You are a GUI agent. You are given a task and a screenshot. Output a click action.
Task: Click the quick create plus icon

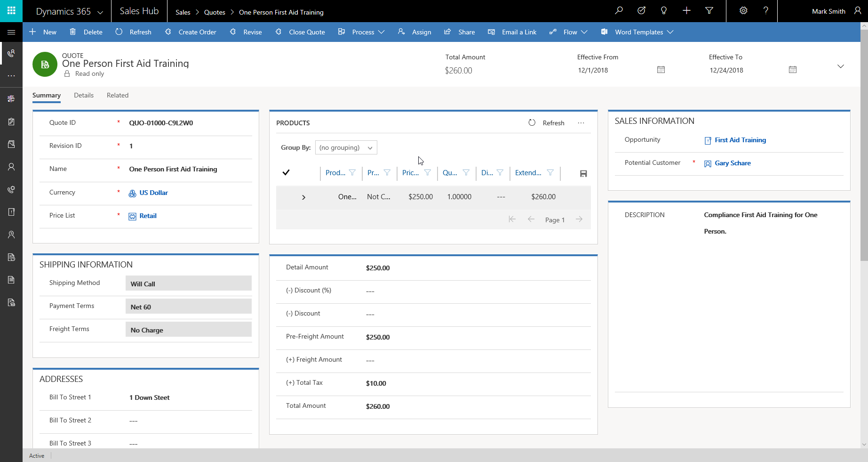686,11
